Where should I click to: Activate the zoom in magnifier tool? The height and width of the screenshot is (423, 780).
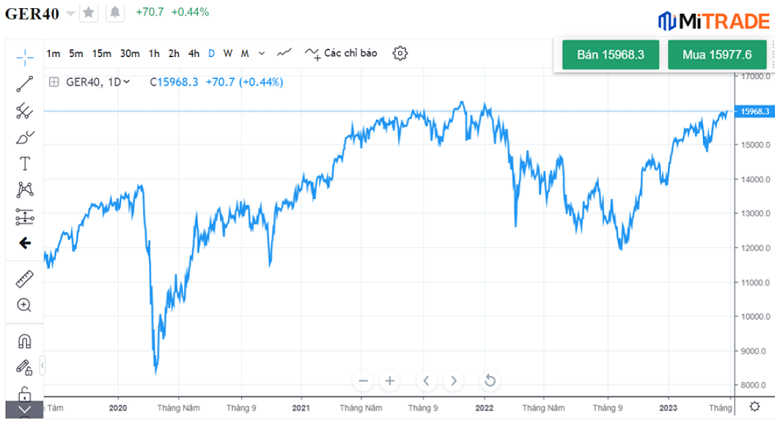[25, 305]
